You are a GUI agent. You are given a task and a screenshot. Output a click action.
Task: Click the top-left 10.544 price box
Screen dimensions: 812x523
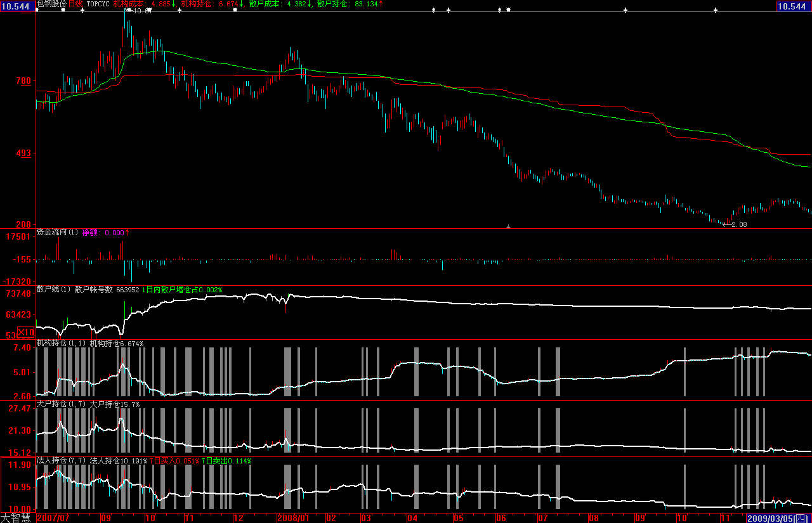17,6
